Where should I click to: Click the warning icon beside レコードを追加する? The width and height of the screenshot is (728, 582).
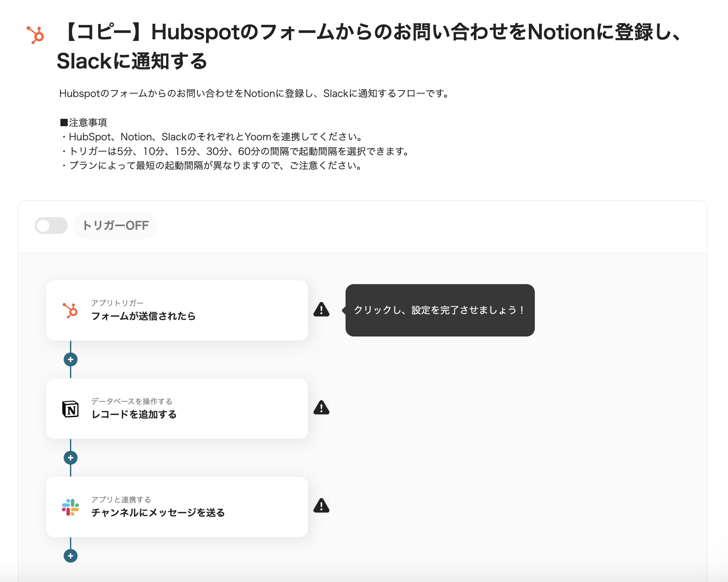322,408
